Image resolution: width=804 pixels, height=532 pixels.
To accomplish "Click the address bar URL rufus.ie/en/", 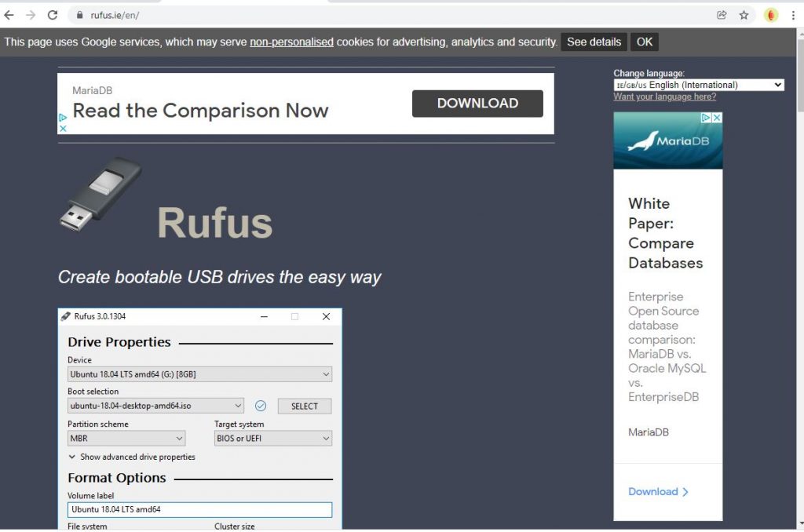I will [x=115, y=16].
